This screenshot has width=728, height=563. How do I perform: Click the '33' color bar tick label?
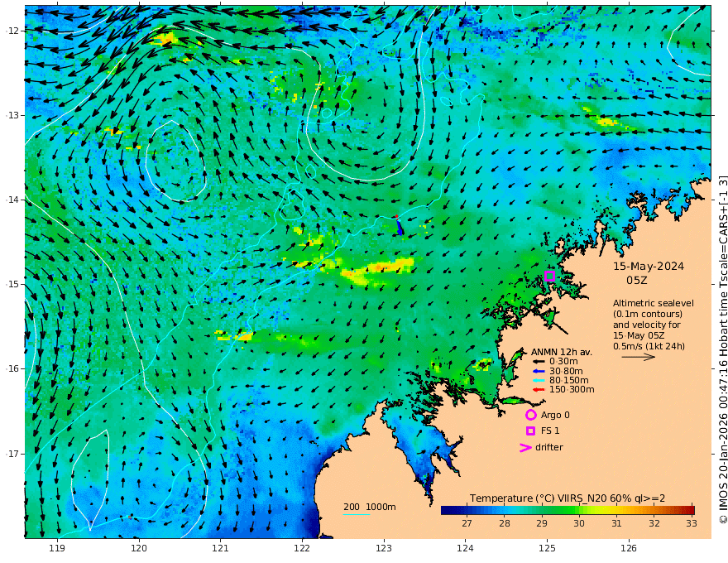pos(692,523)
